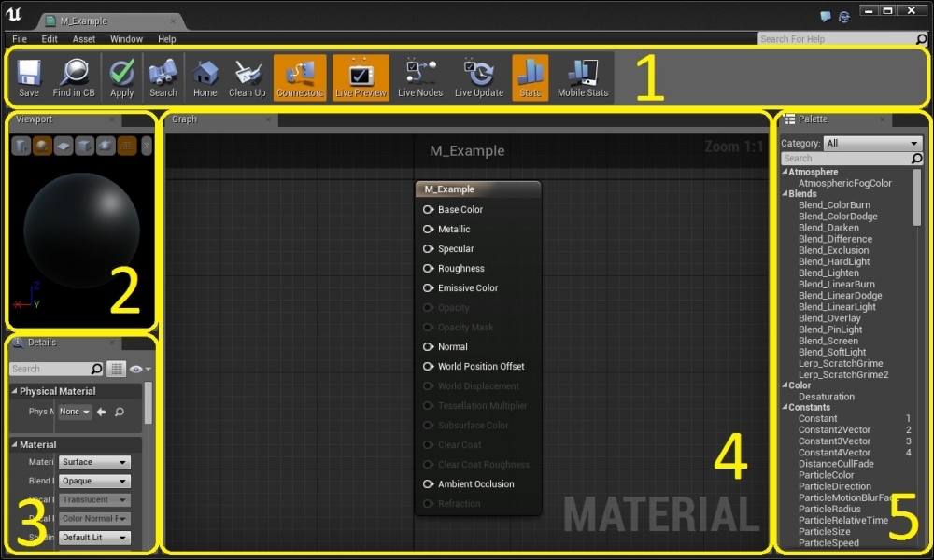This screenshot has height=560, width=934.
Task: Click the Mobile Stats toolbar icon
Action: tap(582, 77)
